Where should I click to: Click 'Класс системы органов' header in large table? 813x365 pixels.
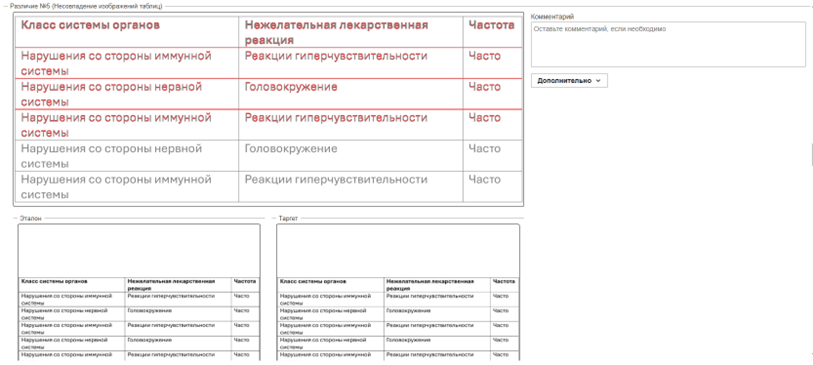90,25
